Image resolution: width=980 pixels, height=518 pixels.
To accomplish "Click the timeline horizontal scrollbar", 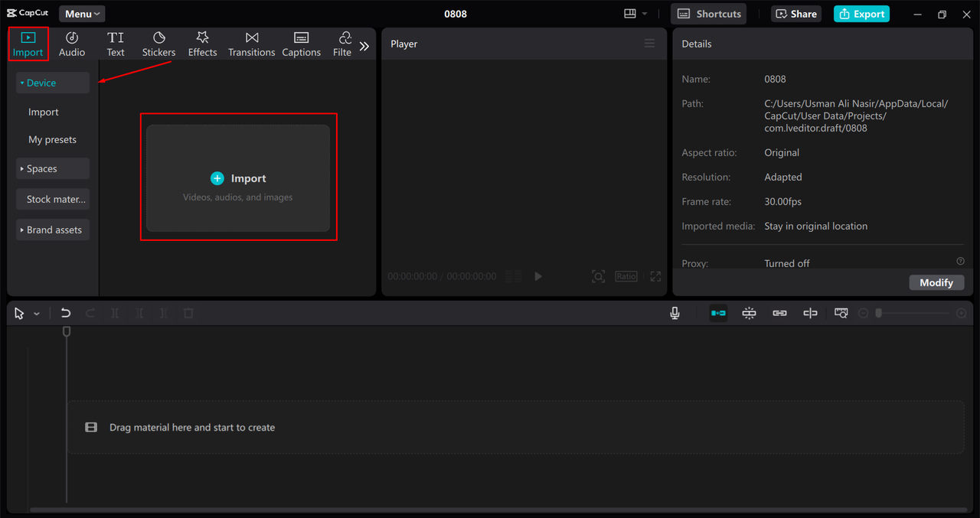I will click(x=498, y=510).
